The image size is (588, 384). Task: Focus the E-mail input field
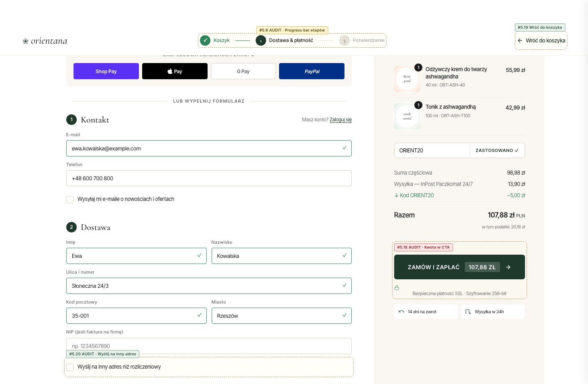(x=209, y=148)
